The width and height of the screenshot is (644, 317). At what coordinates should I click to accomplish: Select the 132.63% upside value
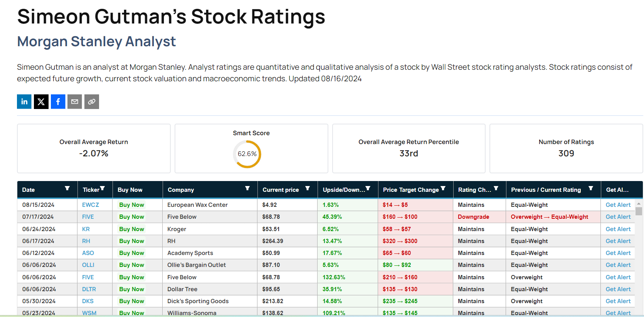coord(334,277)
